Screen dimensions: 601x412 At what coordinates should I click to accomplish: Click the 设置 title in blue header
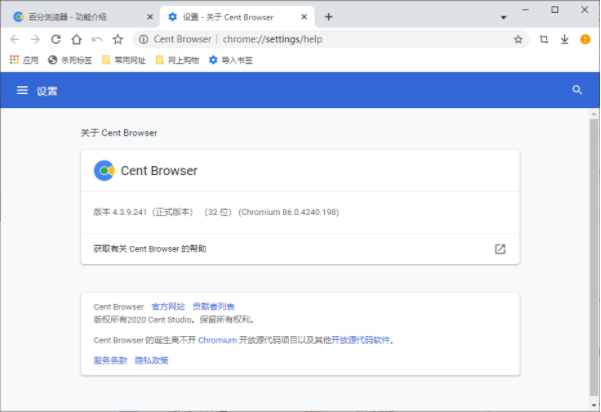pos(47,91)
